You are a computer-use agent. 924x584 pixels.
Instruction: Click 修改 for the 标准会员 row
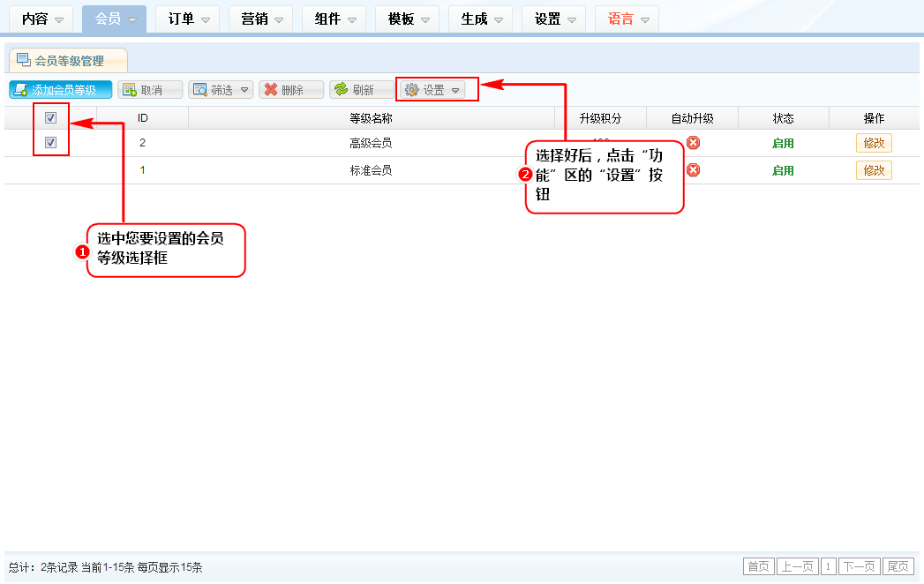click(874, 170)
